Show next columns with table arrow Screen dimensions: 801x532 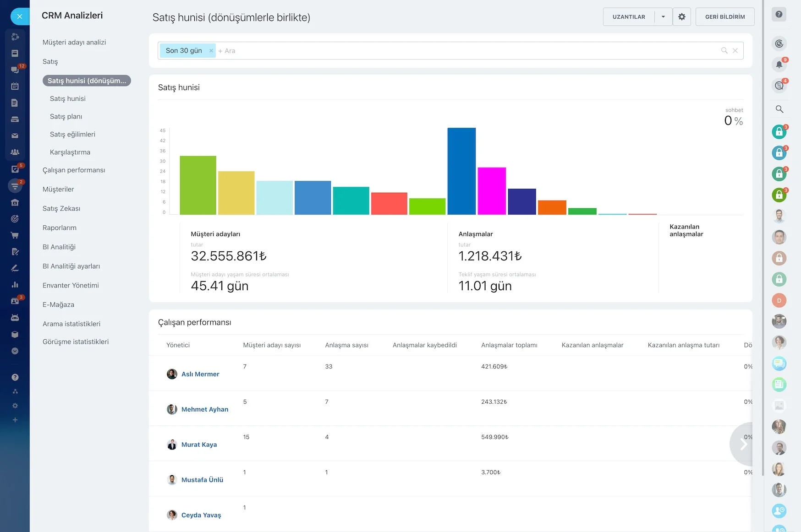click(x=742, y=444)
